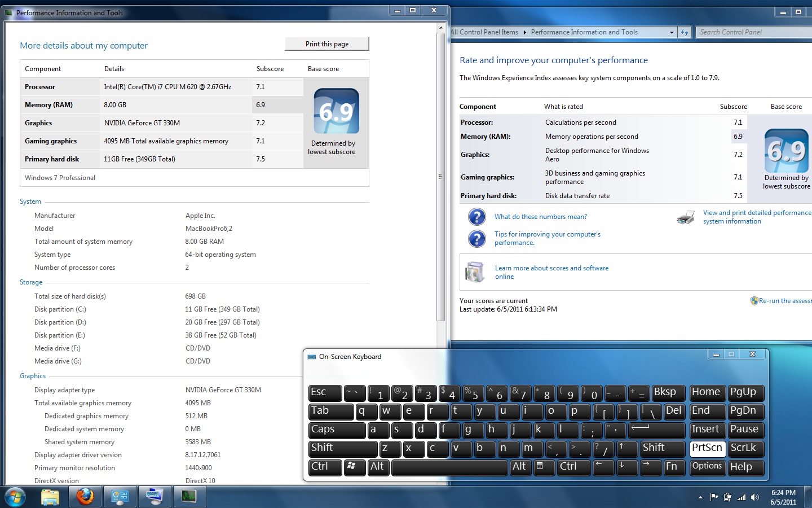Click the vertical scrollbar in details window

click(441, 177)
